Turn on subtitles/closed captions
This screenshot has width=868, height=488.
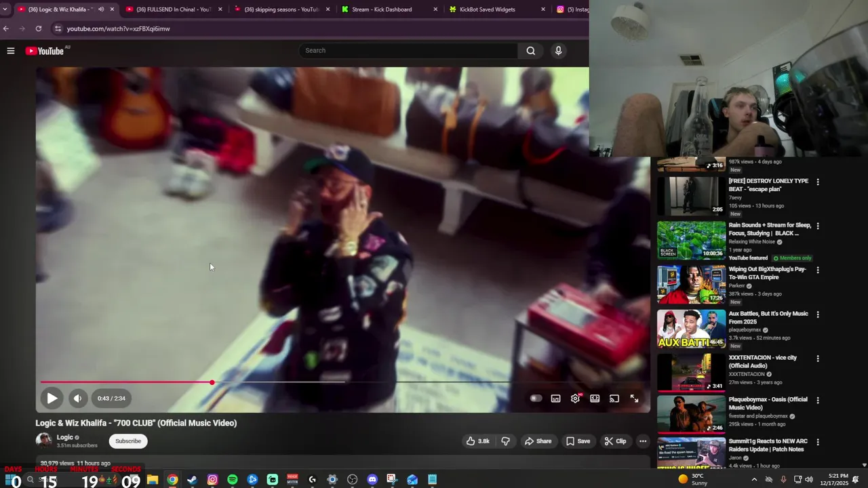pyautogui.click(x=555, y=399)
